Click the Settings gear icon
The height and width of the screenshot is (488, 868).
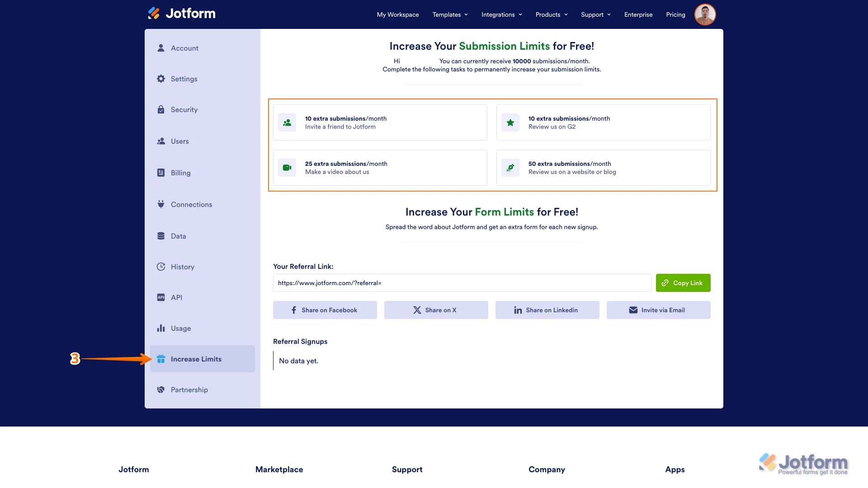[x=161, y=79]
